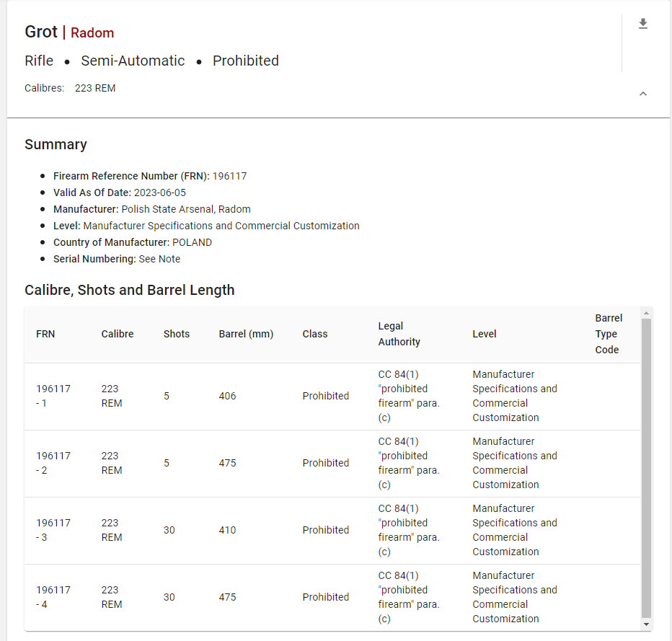Image resolution: width=672 pixels, height=641 pixels.
Task: Click the Calibres 223 REM value in header
Action: pyautogui.click(x=95, y=88)
